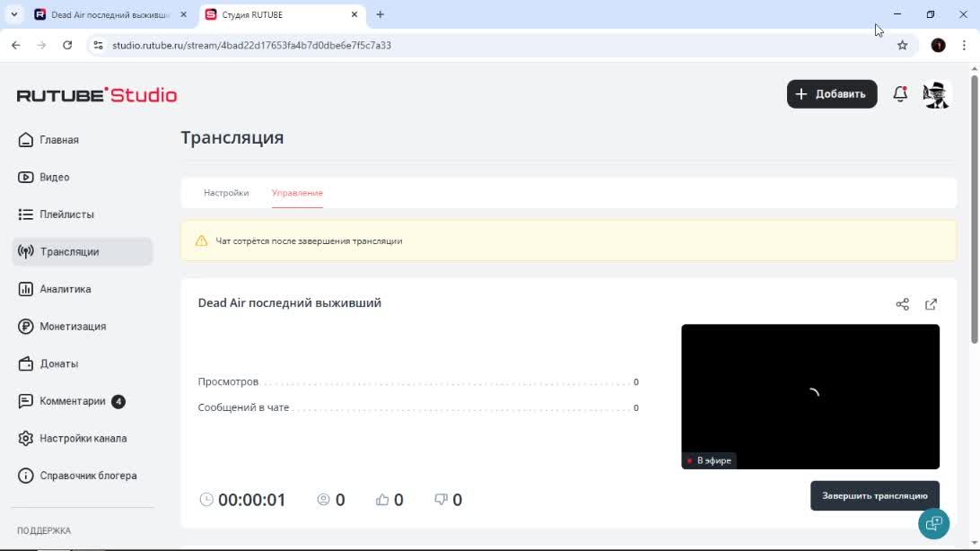980x551 pixels.
Task: Open the user profile avatar
Action: (x=936, y=94)
